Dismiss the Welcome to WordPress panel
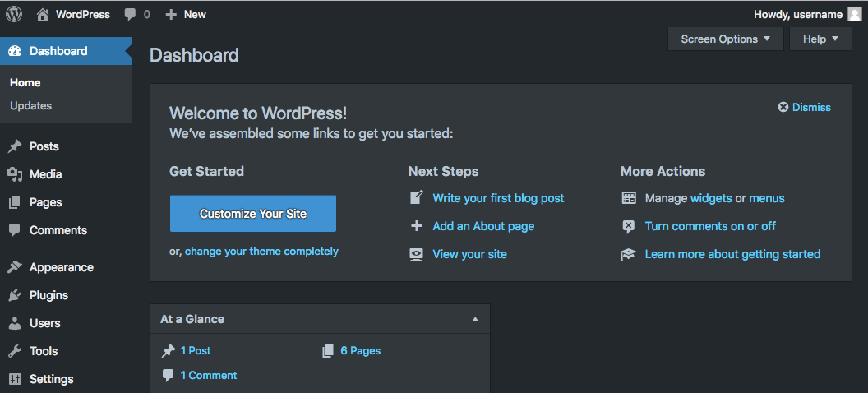This screenshot has width=868, height=393. (805, 107)
